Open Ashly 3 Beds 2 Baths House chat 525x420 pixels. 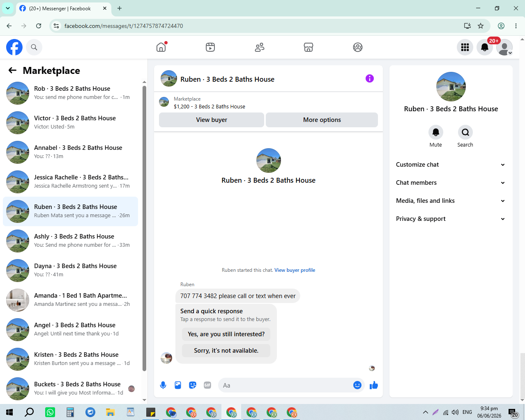coord(70,241)
